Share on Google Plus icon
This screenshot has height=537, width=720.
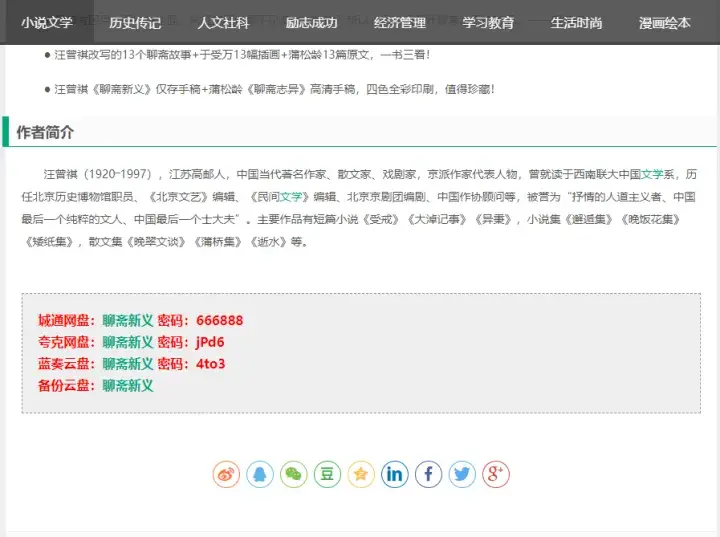496,474
